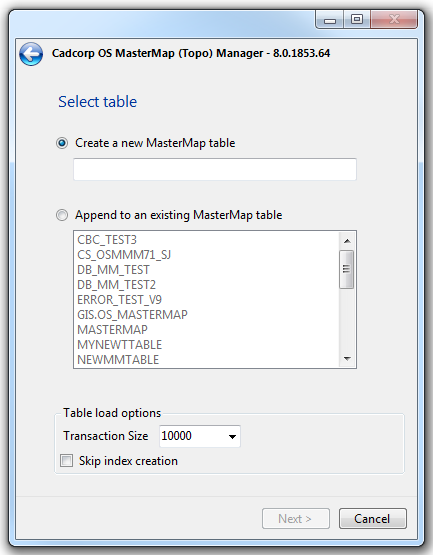Screen dimensions: 433x555
Task: Maximize the MasterMap Manager window
Action: (x=357, y=20)
